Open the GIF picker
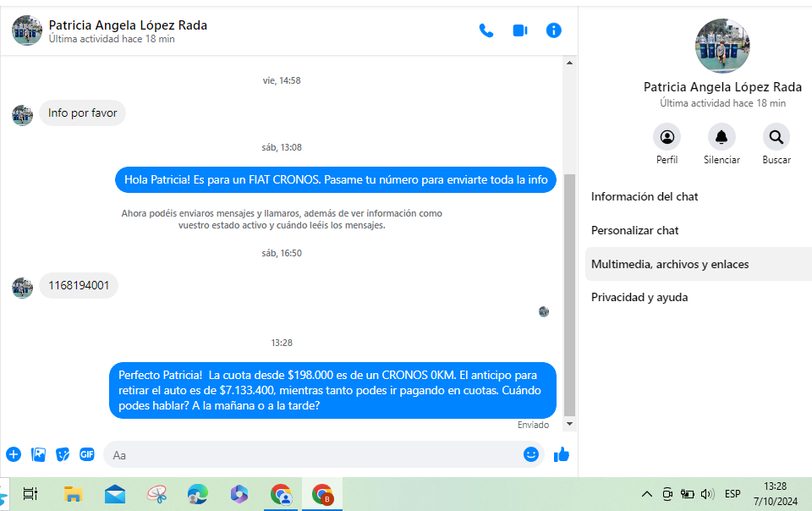 [x=87, y=454]
